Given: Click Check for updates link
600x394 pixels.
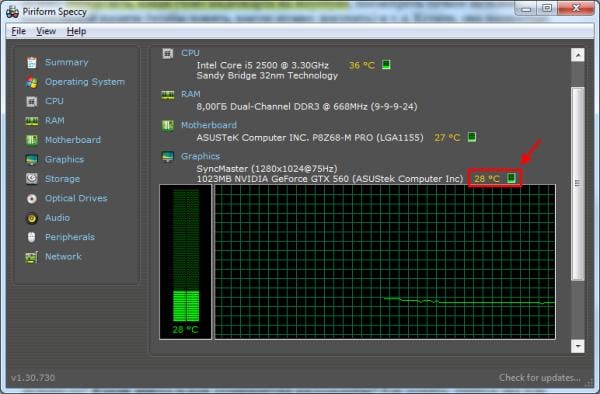Looking at the screenshot, I should 539,378.
